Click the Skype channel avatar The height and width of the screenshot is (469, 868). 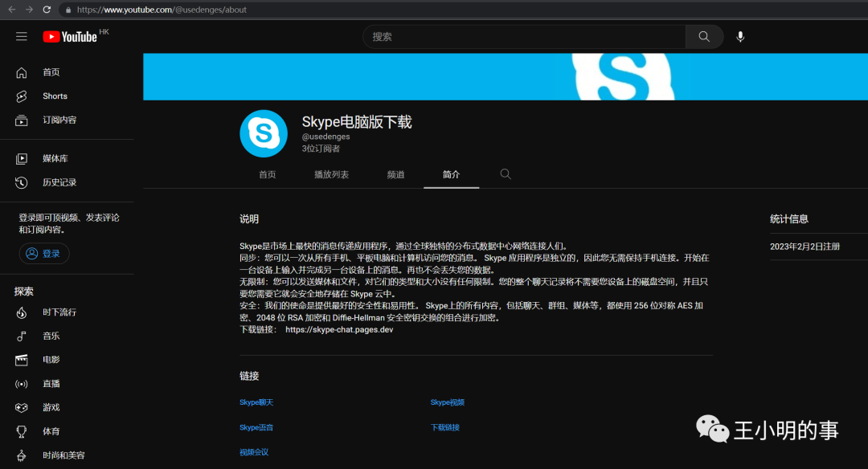tap(264, 133)
